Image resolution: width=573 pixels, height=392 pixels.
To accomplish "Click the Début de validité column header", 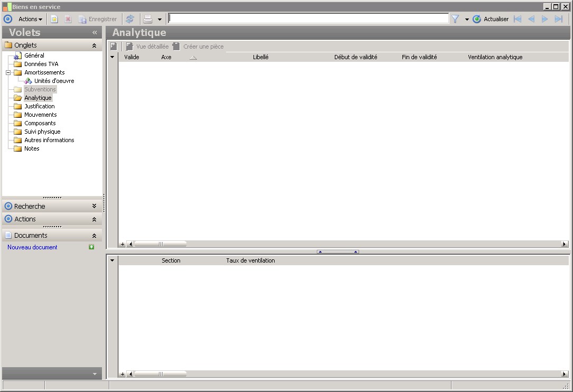I will click(355, 57).
